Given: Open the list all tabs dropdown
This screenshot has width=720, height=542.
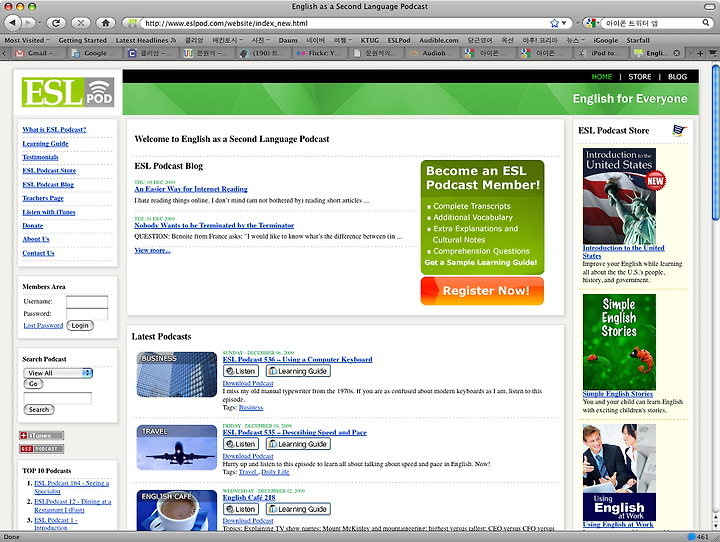Looking at the screenshot, I should 712,53.
